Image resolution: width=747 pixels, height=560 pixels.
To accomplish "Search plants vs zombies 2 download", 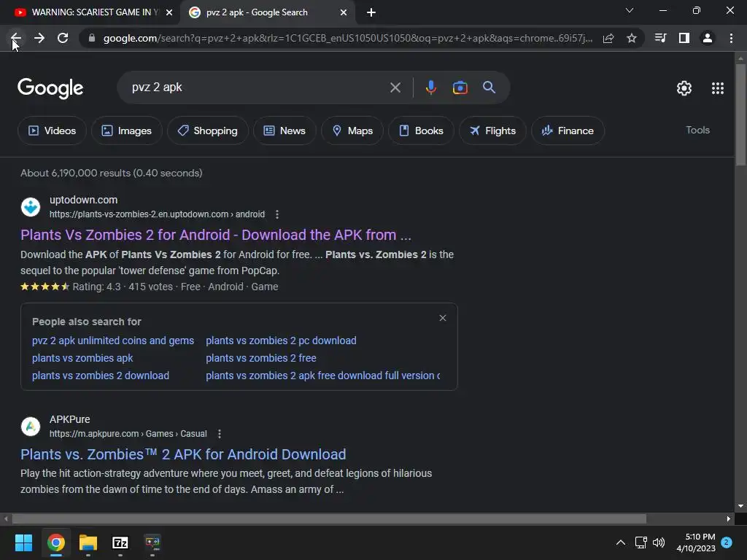I will (x=101, y=376).
